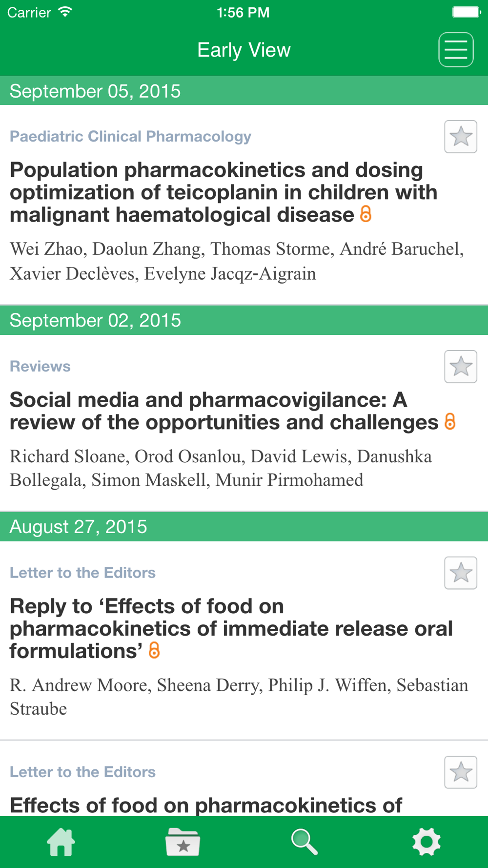
Task: Select the August 27, 2015 date header
Action: pyautogui.click(x=244, y=527)
